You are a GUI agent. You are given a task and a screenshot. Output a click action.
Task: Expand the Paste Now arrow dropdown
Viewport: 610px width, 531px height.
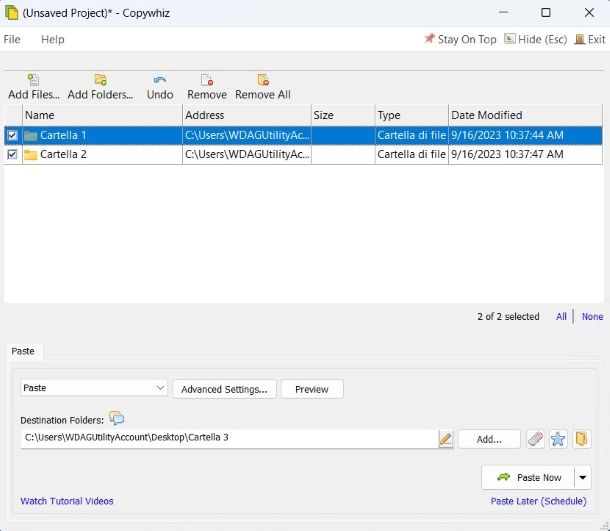(583, 477)
